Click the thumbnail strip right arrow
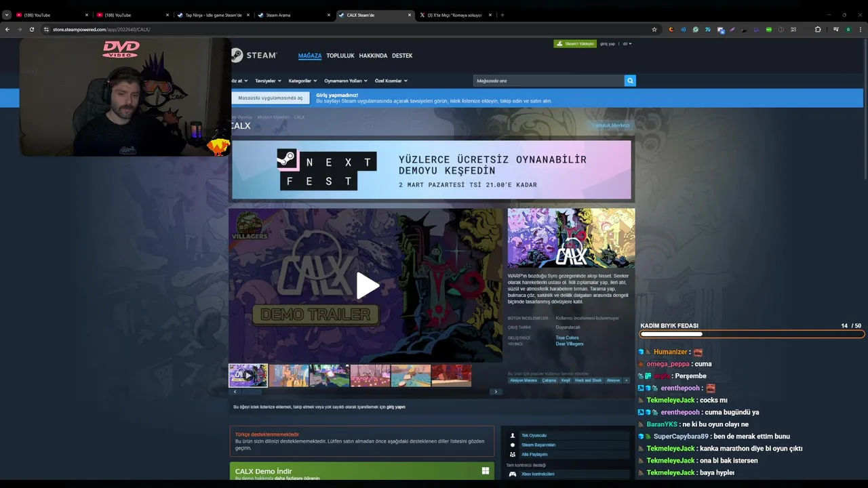Viewport: 868px width, 488px height. coord(496,392)
